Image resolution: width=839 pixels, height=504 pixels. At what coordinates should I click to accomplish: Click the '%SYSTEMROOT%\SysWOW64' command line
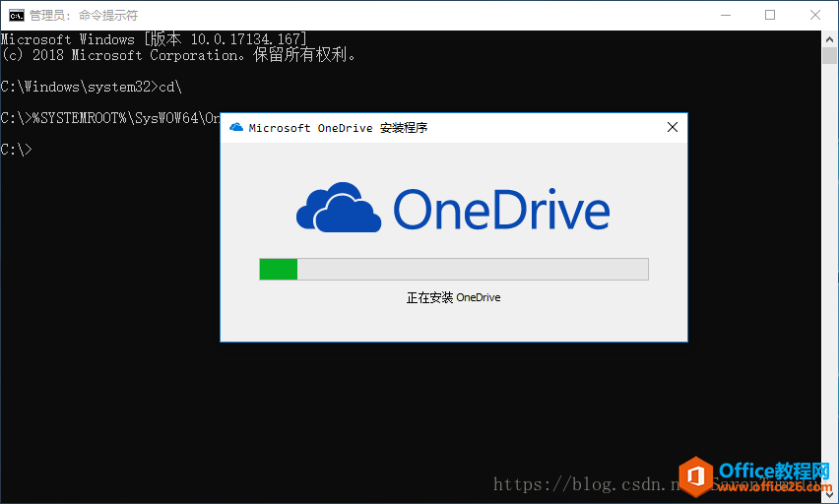tap(110, 118)
